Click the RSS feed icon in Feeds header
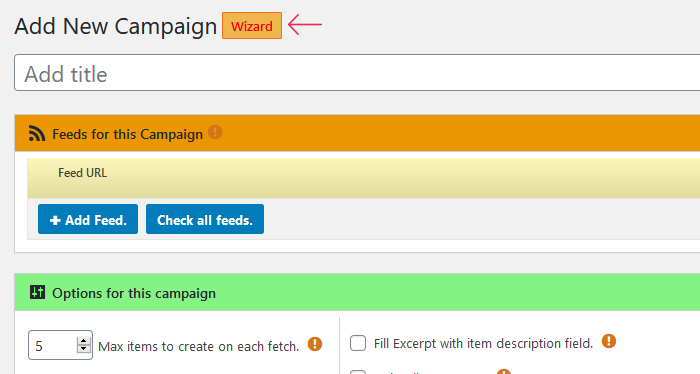 (x=37, y=133)
